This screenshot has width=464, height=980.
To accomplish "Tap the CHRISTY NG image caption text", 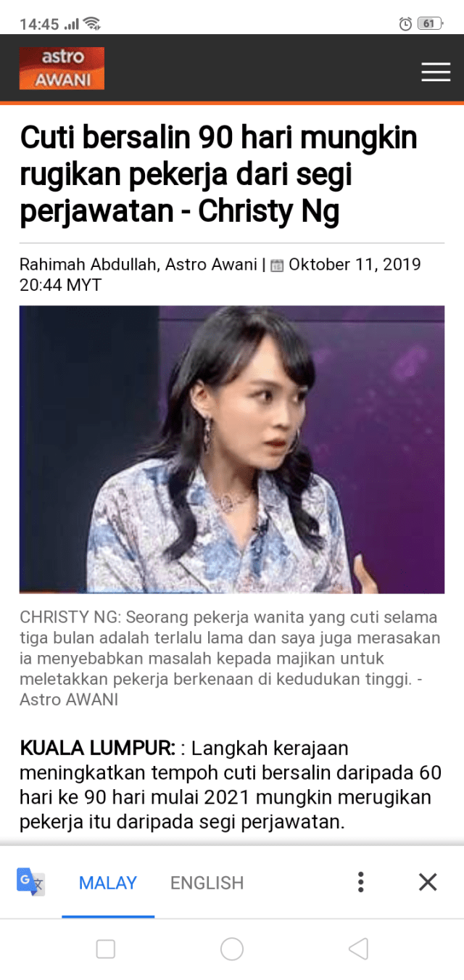I will (x=229, y=659).
